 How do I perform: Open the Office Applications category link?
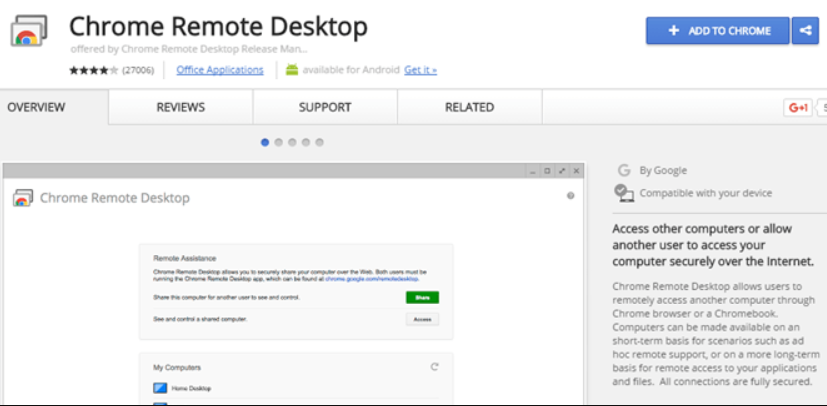click(219, 70)
